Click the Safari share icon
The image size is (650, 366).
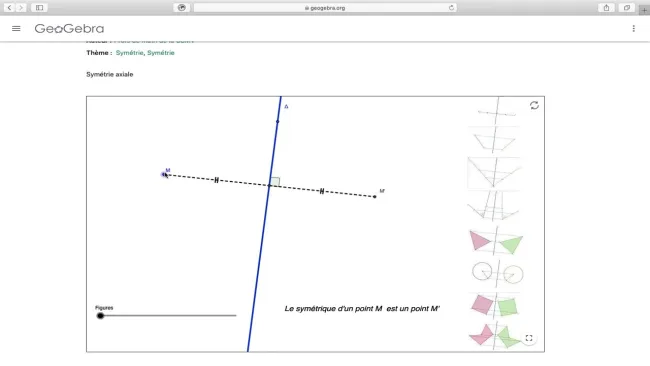click(x=606, y=7)
